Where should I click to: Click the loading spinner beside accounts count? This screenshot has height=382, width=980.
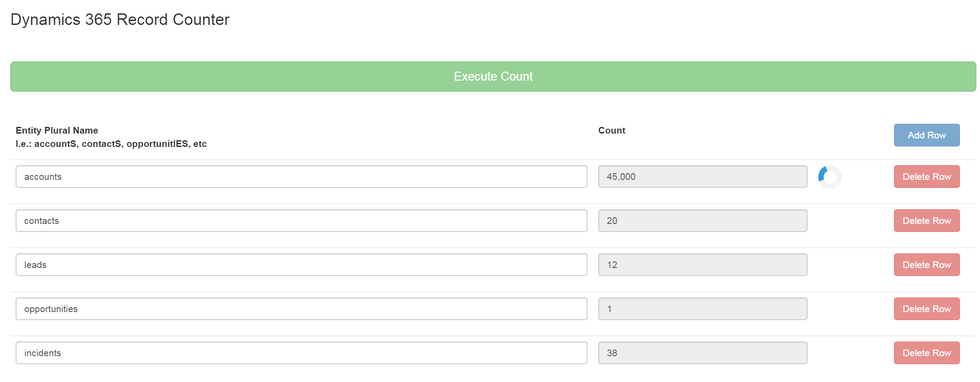830,177
